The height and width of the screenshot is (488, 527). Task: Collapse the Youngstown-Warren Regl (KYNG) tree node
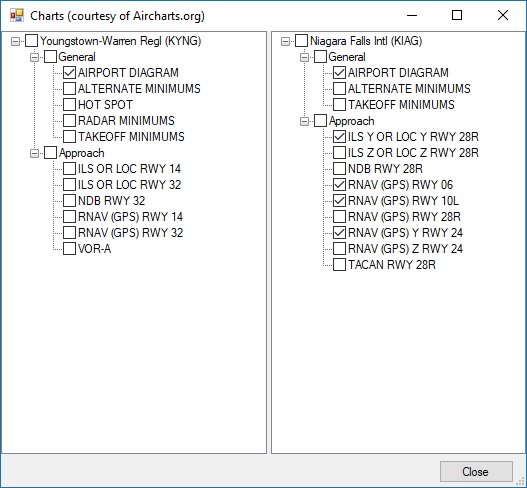[15, 41]
